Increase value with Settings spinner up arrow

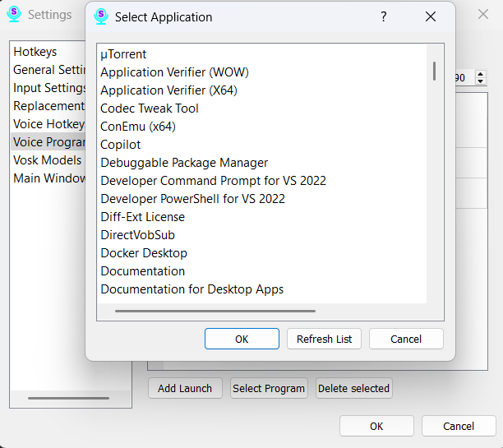click(x=480, y=74)
